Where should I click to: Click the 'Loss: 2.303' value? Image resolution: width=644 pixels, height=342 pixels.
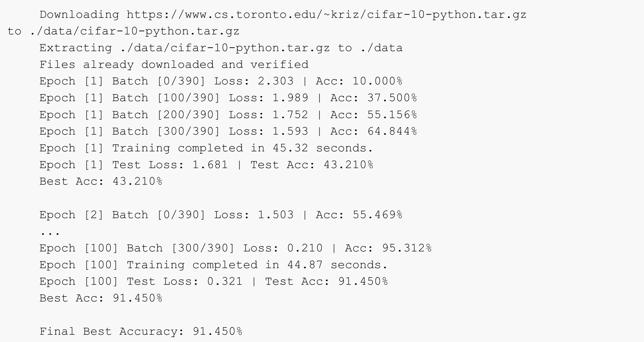click(254, 81)
